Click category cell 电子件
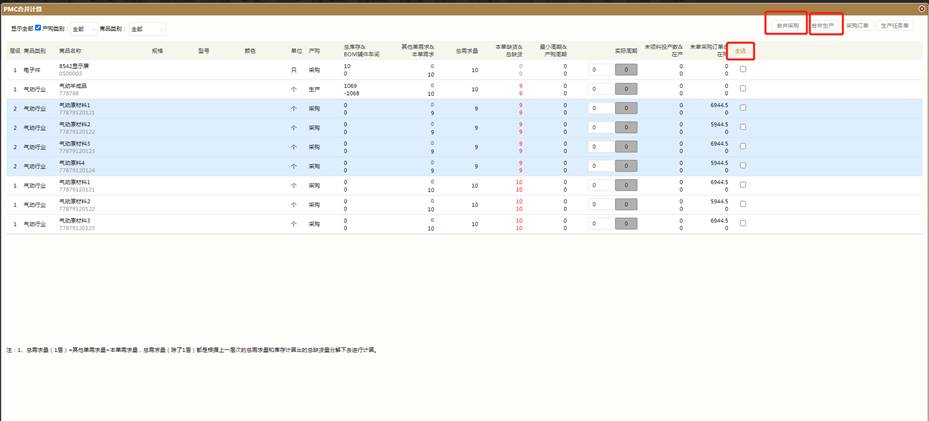 click(x=32, y=70)
